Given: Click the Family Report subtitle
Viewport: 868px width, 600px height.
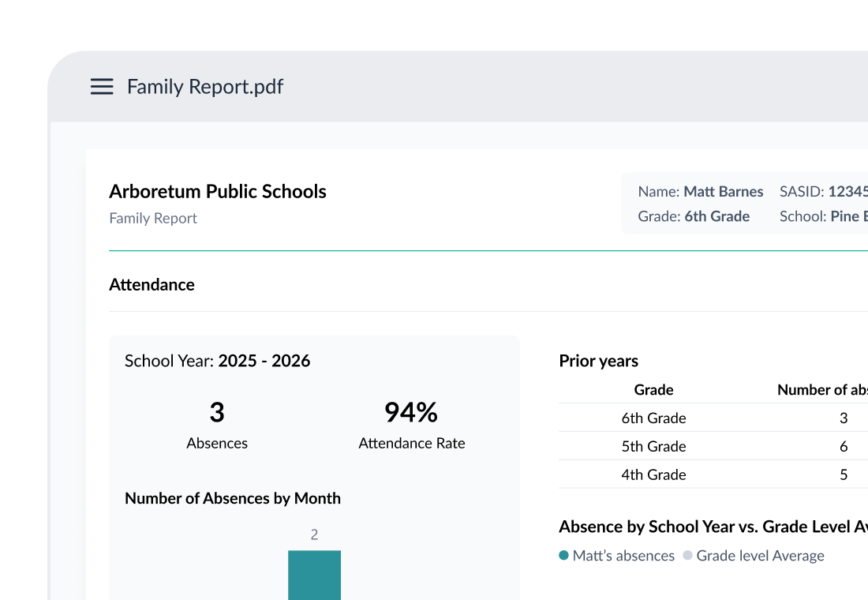Looking at the screenshot, I should click(153, 218).
